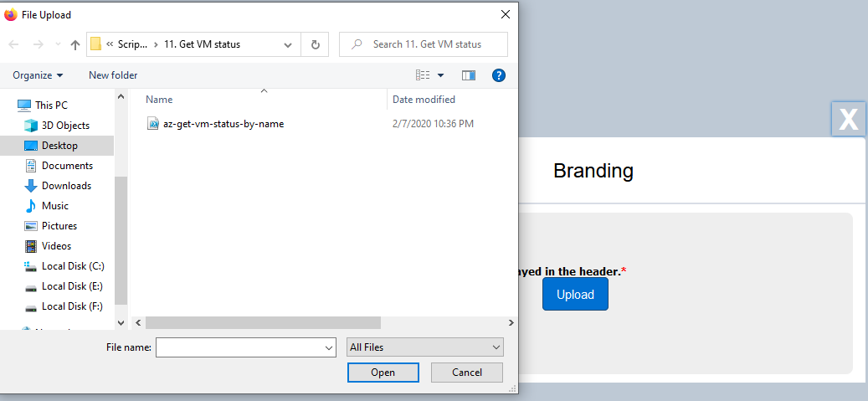Open Local Disk (C:) drive
Viewport: 868px width, 401px height.
pos(73,266)
